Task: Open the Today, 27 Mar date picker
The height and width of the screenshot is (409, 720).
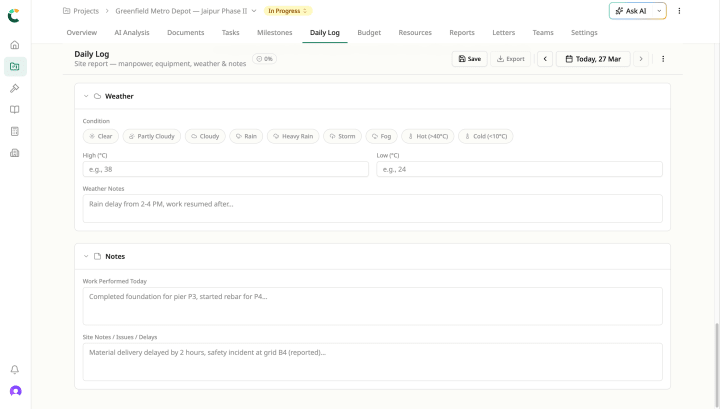Action: coord(593,59)
